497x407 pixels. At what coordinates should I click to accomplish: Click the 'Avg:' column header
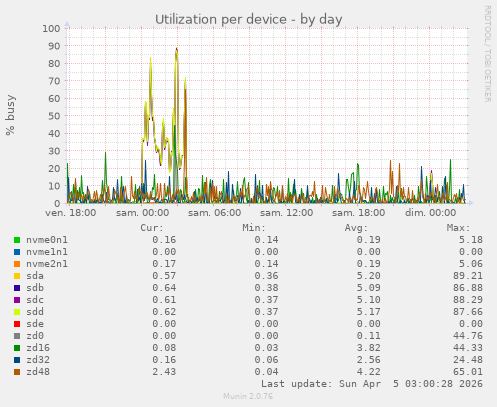356,228
